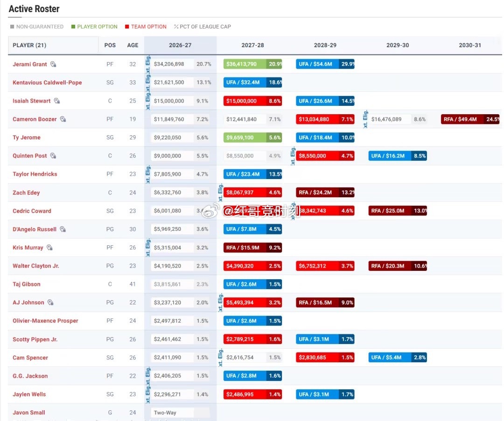Click the note icon beside D'Angelo Russell

pos(63,229)
